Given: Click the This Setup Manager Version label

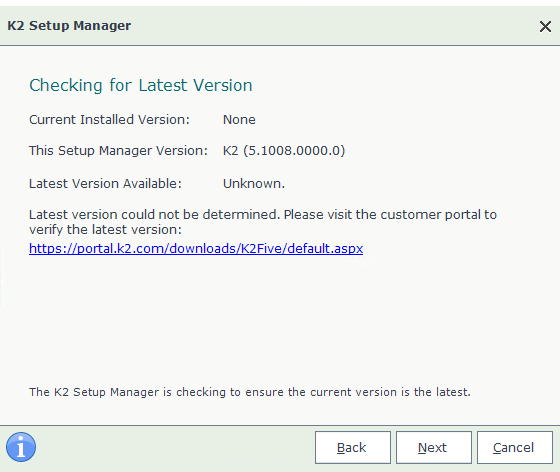Looking at the screenshot, I should click(118, 151).
